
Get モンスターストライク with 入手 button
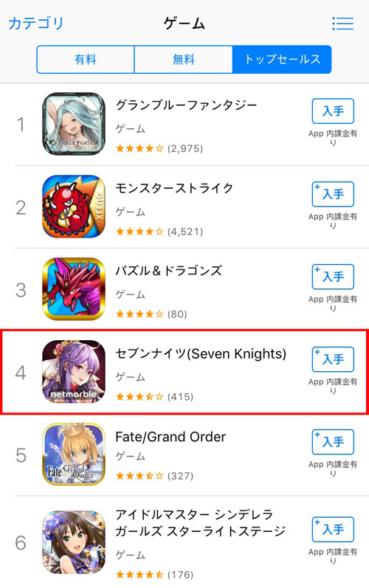tap(333, 194)
